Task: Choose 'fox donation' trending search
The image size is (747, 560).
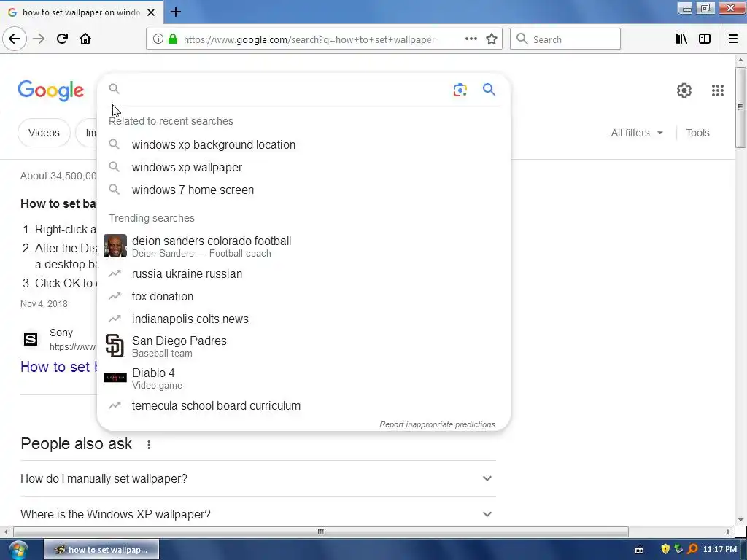Action: click(x=303, y=296)
